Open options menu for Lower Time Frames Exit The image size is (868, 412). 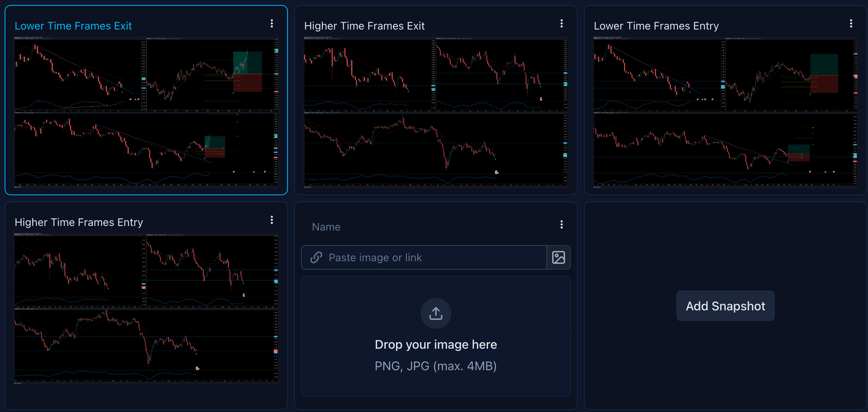click(272, 24)
